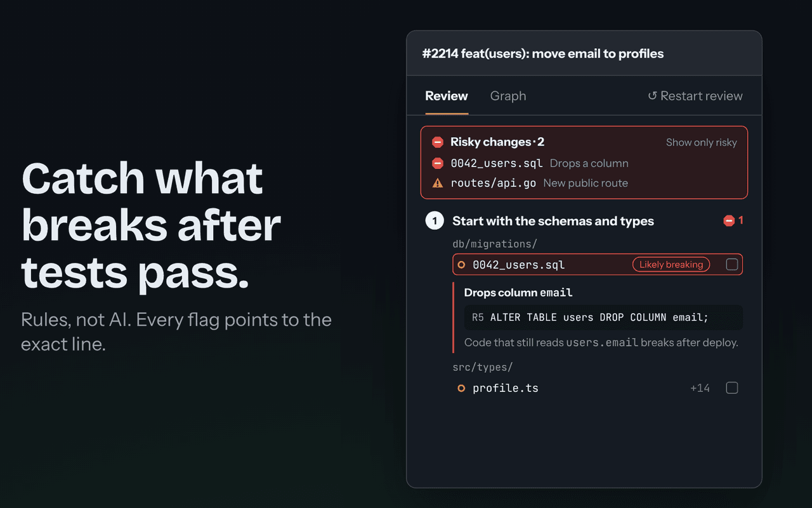
Task: Click the red risk count badge on step 1
Action: 733,220
